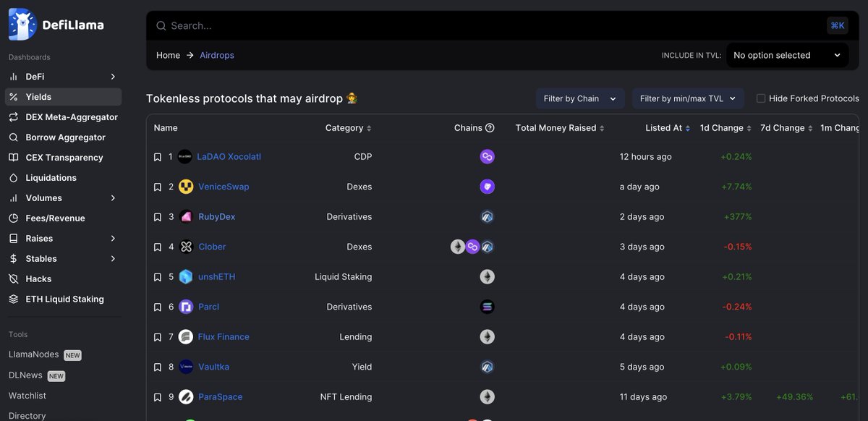This screenshot has height=421, width=868.
Task: Open the INCLUDE IN TVL options dropdown
Action: [x=787, y=55]
